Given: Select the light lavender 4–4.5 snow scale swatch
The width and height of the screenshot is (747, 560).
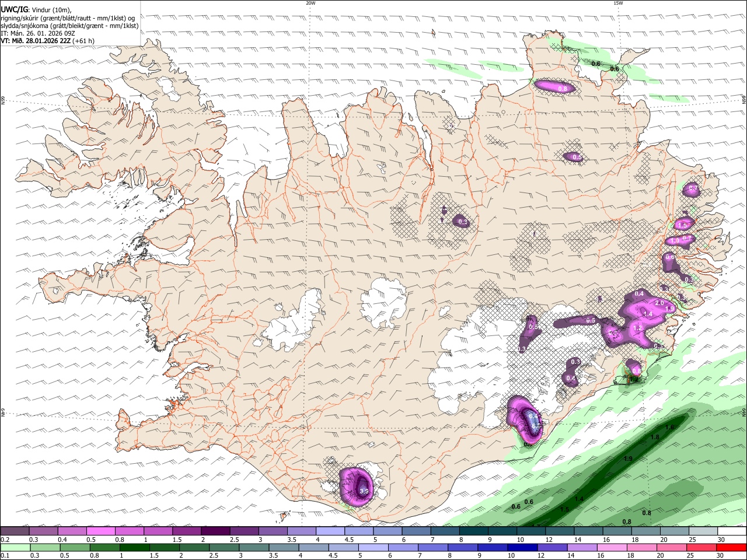Looking at the screenshot, I should 330,531.
